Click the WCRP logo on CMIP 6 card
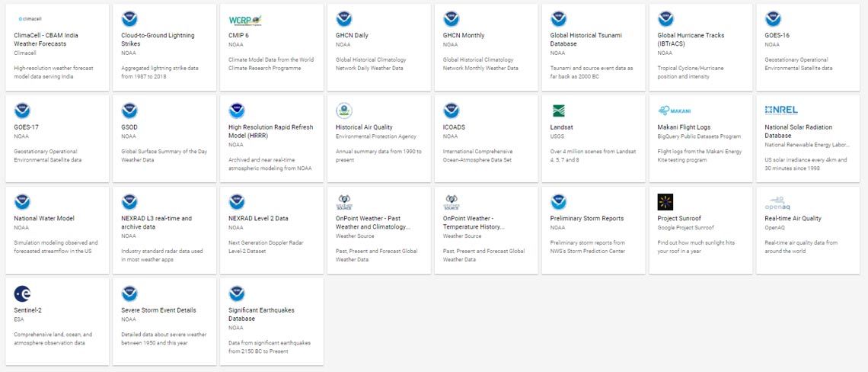This screenshot has height=372, width=868. [x=245, y=20]
